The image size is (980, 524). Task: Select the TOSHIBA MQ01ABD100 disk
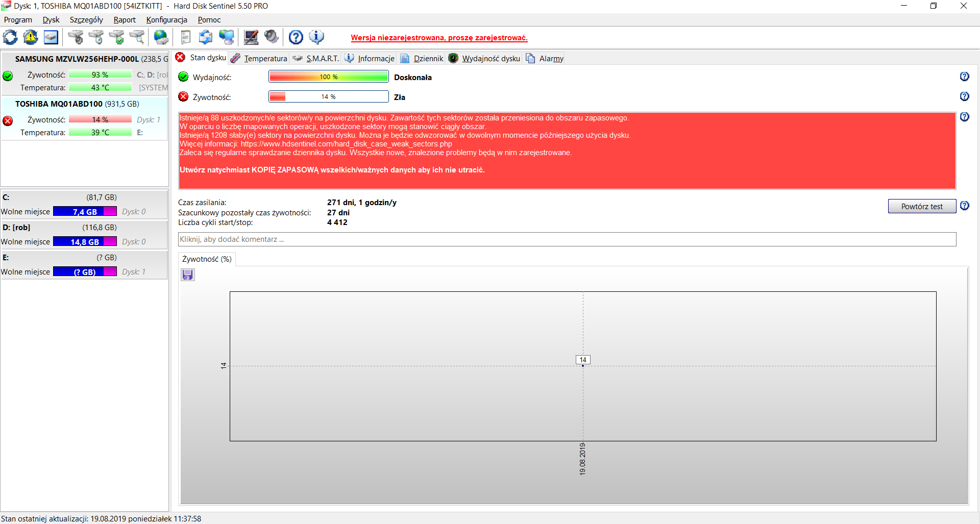click(x=84, y=118)
